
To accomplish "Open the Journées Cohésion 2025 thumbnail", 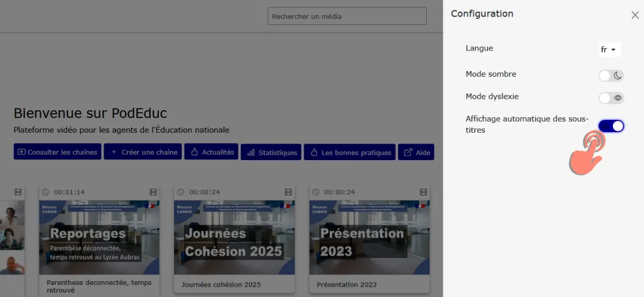I will 234,237.
